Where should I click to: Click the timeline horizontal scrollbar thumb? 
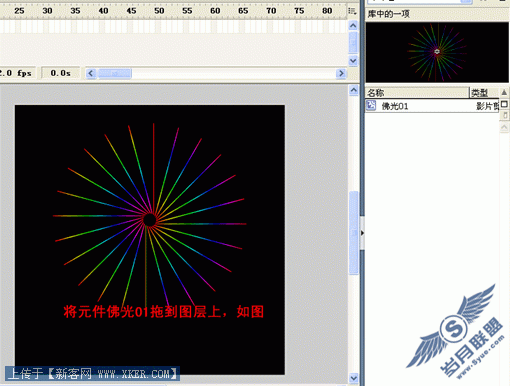(114, 73)
